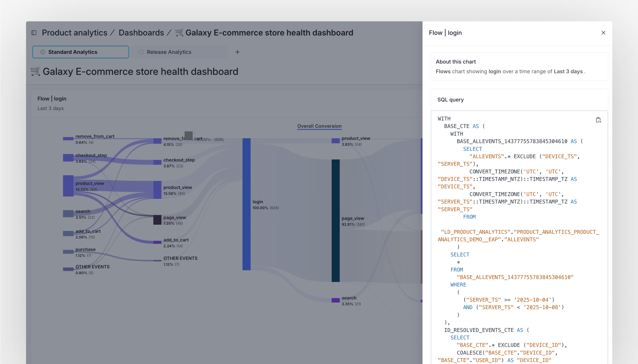Close the Flow login side panel

(603, 33)
